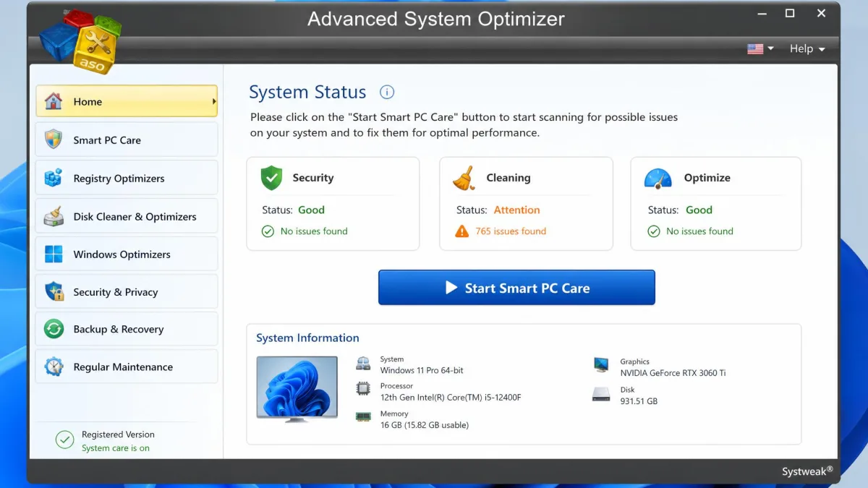The image size is (868, 488).
Task: Click the Security & Privacy lock shield icon
Action: pos(54,292)
